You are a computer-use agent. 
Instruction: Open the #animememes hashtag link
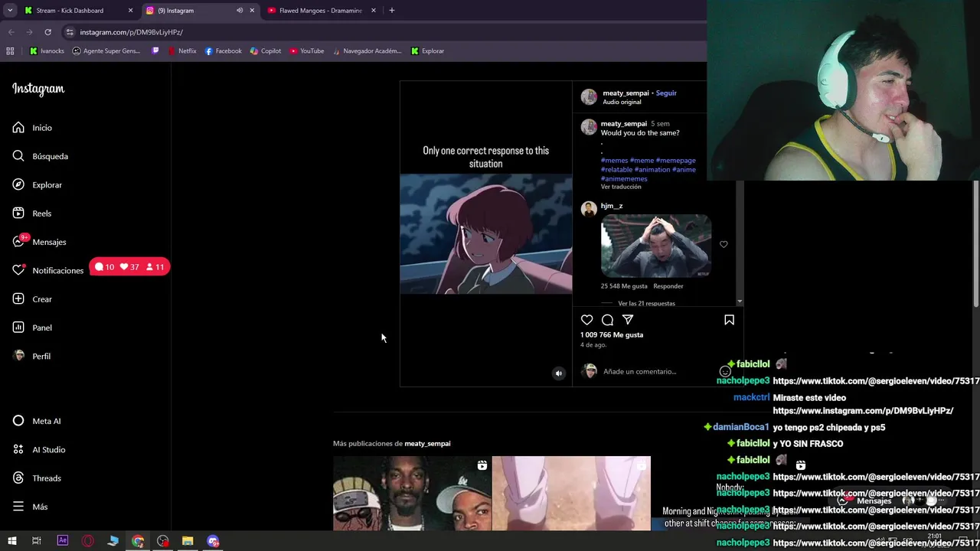[x=624, y=178]
